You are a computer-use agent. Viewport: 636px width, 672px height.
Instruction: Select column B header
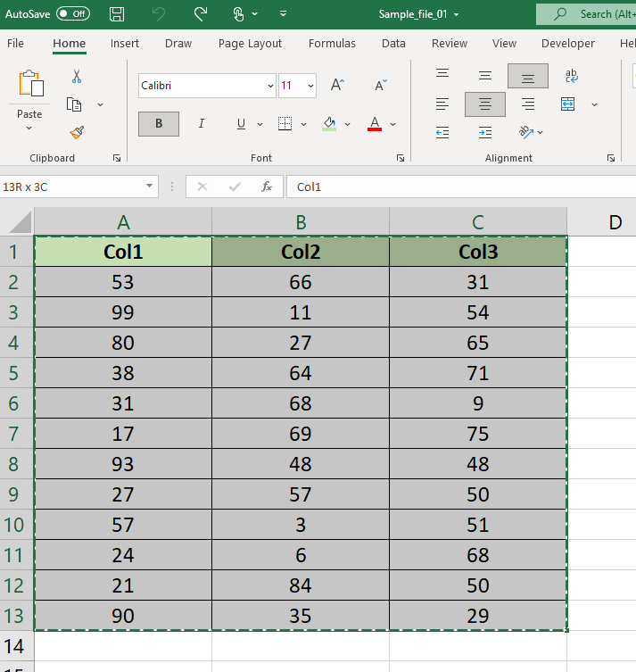tap(301, 222)
